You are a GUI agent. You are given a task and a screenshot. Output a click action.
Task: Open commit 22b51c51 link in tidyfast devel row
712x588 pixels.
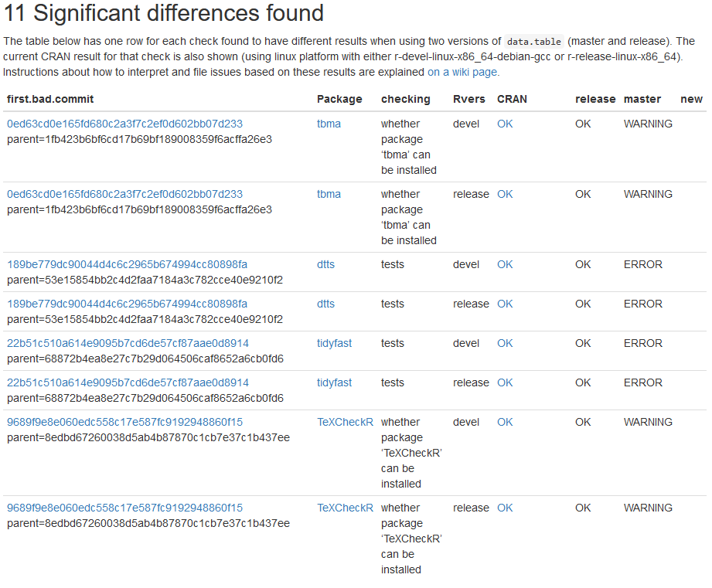(128, 343)
